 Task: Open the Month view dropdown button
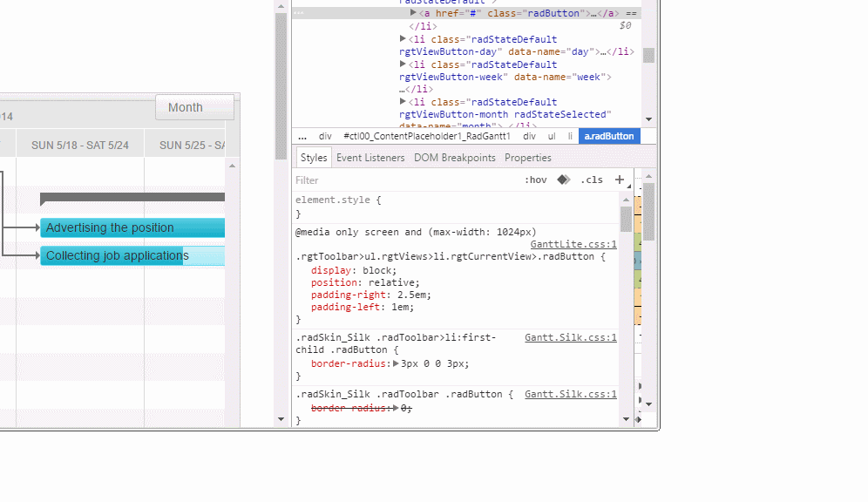(x=194, y=107)
